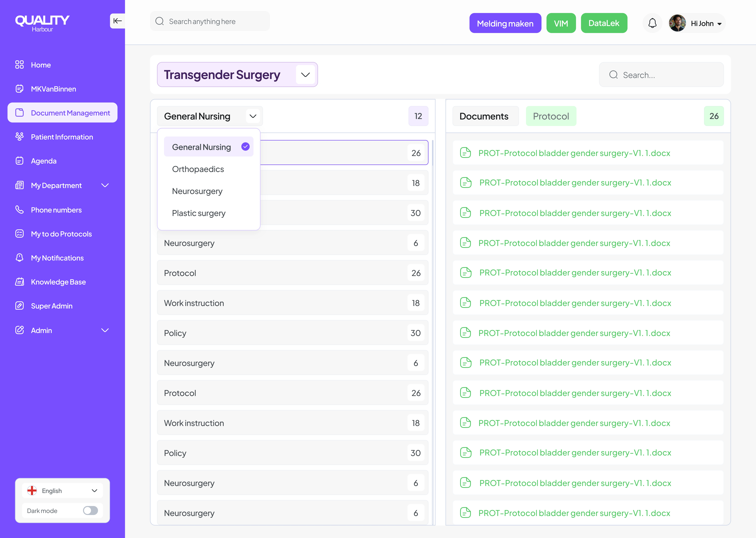Image resolution: width=756 pixels, height=538 pixels.
Task: Click the Home grid icon
Action: click(19, 65)
